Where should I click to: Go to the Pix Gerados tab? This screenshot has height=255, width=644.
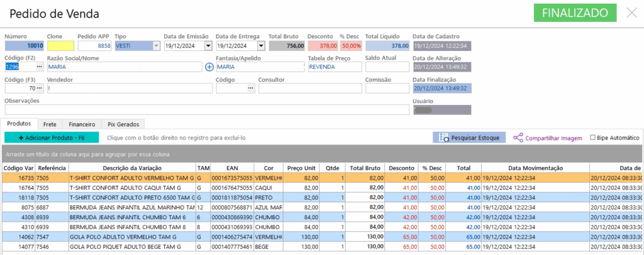123,124
